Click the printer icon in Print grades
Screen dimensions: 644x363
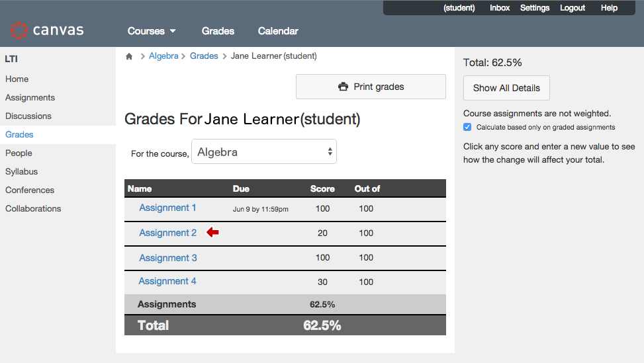343,87
